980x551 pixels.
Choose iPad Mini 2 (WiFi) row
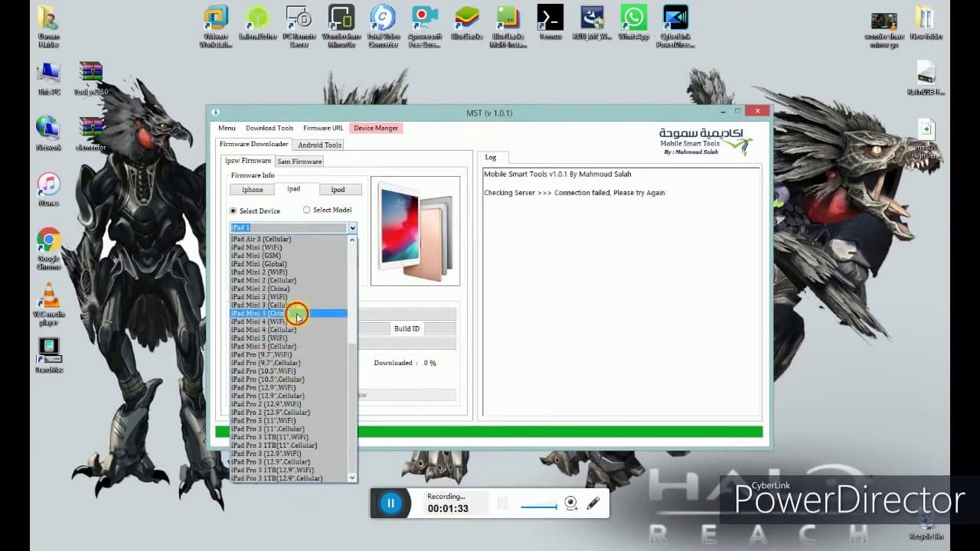pyautogui.click(x=289, y=272)
